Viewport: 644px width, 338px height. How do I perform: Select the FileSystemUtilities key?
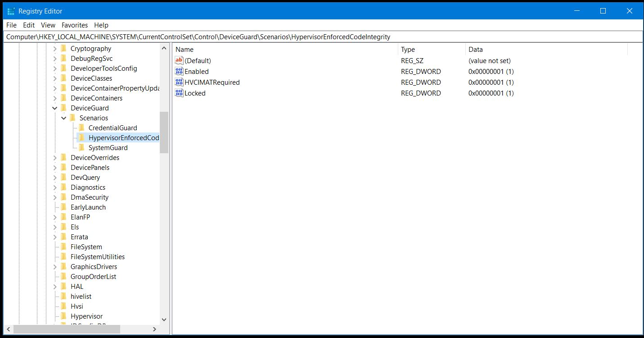tap(98, 257)
